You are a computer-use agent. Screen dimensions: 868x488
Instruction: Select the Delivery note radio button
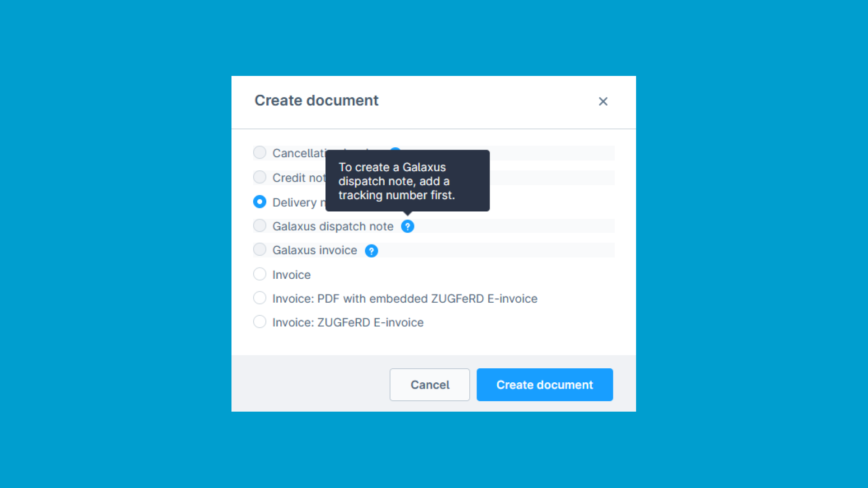(x=259, y=202)
